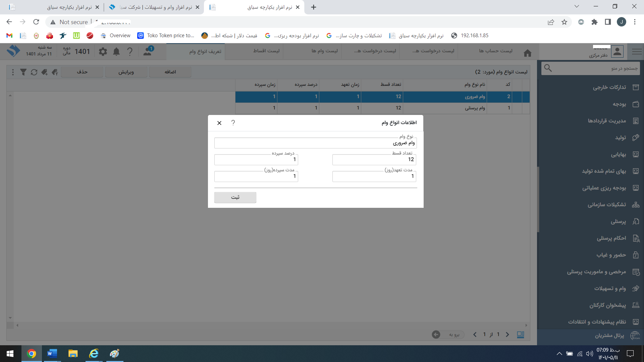Toggle the hamburger sidebar menu
The image size is (644, 362).
(x=637, y=52)
